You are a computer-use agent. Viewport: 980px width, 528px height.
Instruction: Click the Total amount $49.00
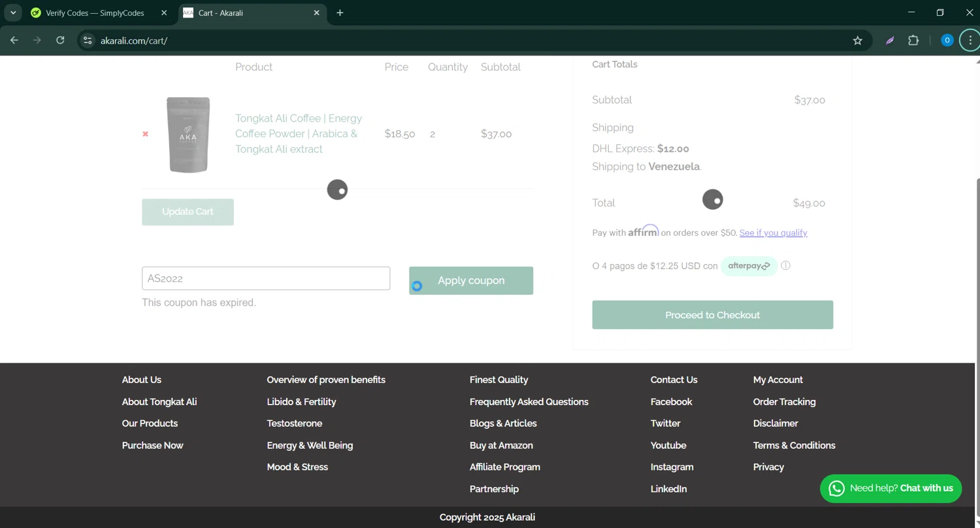click(x=809, y=203)
